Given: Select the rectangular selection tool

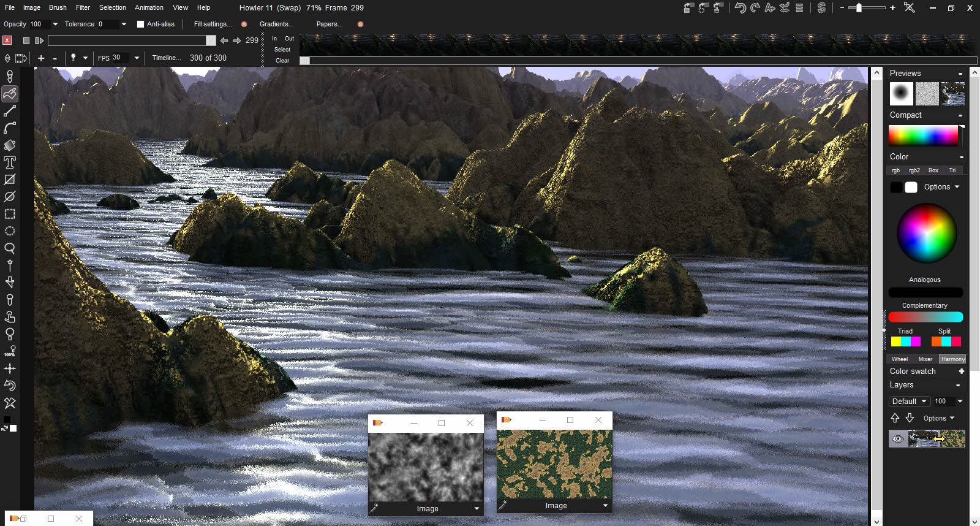Looking at the screenshot, I should [10, 214].
